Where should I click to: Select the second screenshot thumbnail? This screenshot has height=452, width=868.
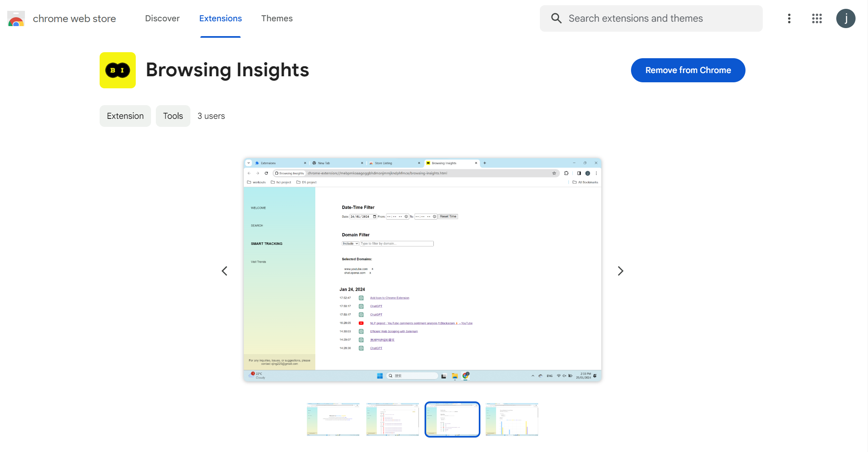click(x=392, y=419)
